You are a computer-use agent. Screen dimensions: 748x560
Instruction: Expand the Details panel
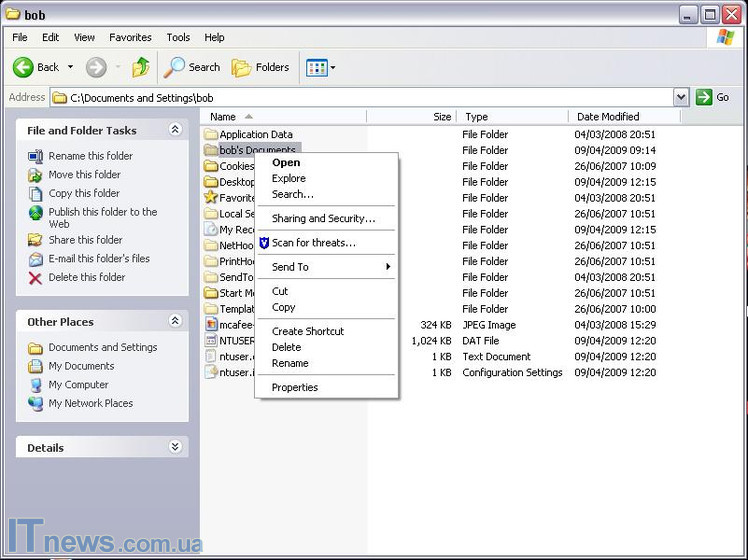175,448
